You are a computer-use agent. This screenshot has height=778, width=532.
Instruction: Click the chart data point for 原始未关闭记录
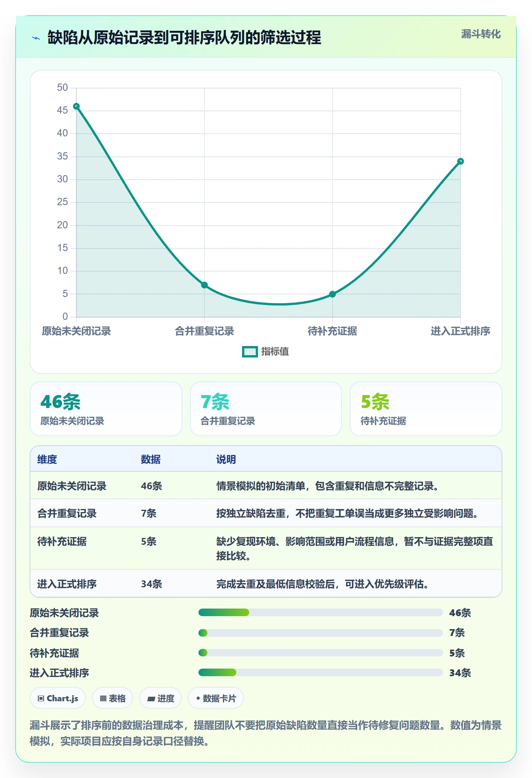[x=76, y=106]
